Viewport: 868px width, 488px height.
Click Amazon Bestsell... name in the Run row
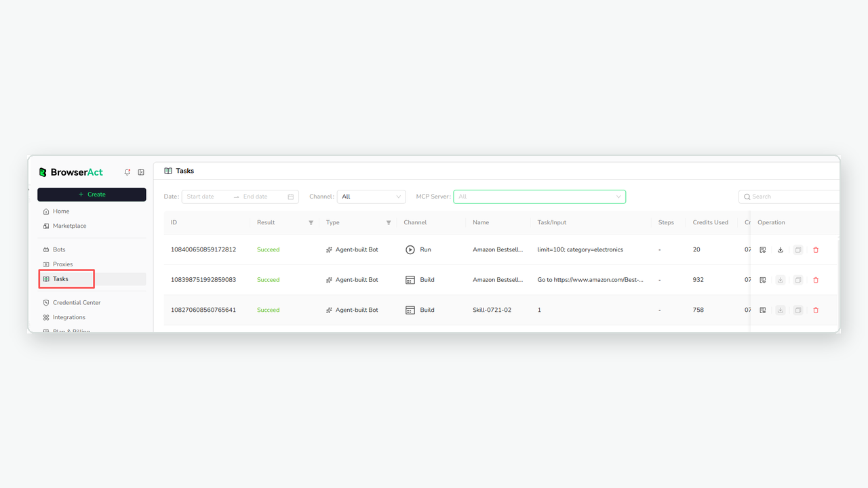(x=498, y=250)
